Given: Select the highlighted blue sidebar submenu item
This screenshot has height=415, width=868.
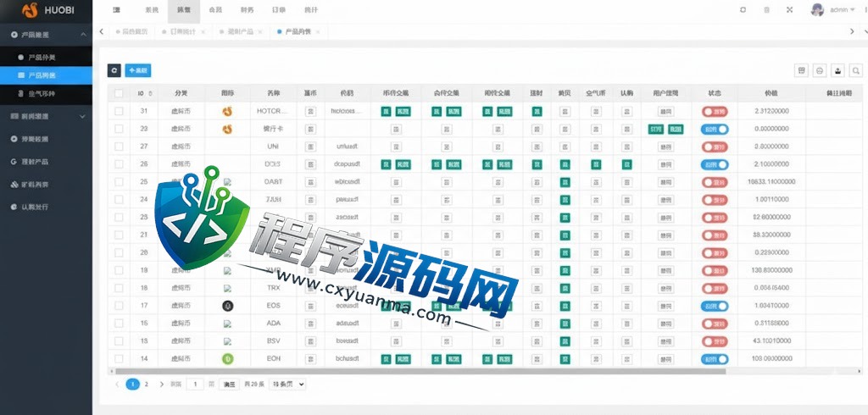Looking at the screenshot, I should click(x=46, y=75).
